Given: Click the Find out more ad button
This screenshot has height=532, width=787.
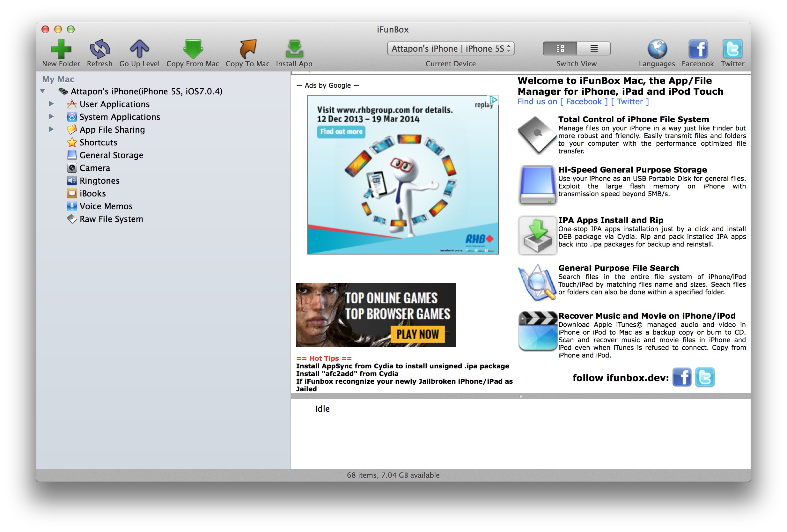Looking at the screenshot, I should tap(341, 131).
